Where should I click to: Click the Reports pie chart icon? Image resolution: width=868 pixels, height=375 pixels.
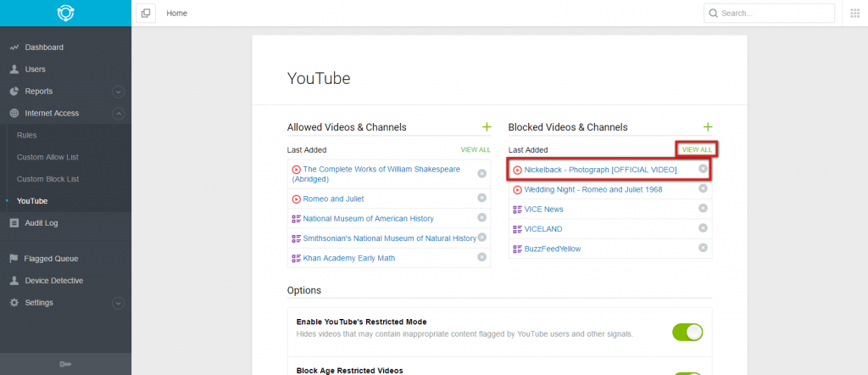[x=14, y=92]
